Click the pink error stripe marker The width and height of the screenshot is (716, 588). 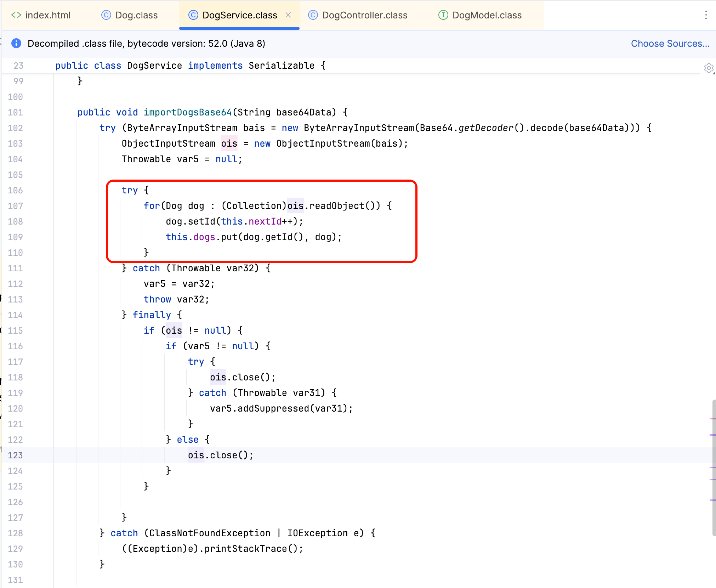click(x=712, y=419)
